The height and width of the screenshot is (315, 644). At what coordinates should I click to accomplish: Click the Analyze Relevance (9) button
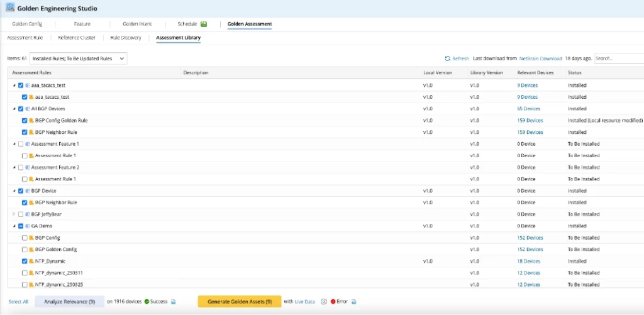click(69, 301)
